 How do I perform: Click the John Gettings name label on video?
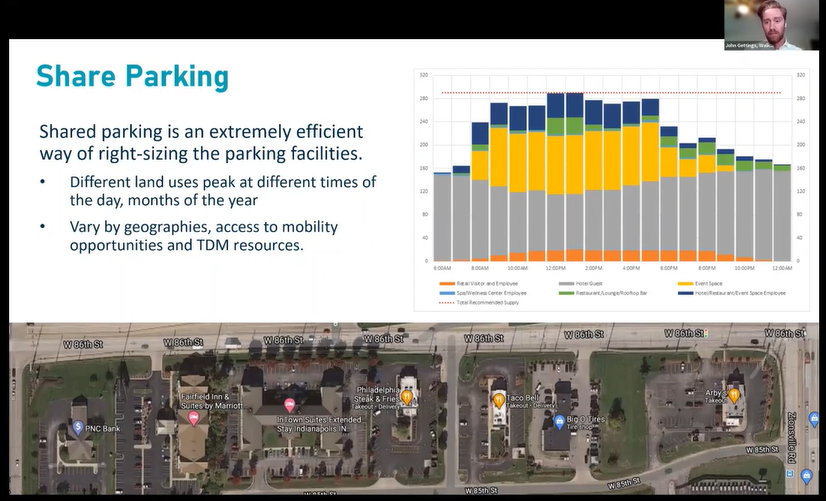[x=749, y=46]
